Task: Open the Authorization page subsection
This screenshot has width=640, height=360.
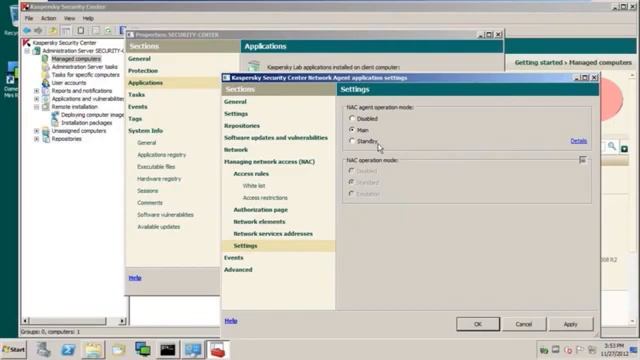Action: tap(260, 210)
